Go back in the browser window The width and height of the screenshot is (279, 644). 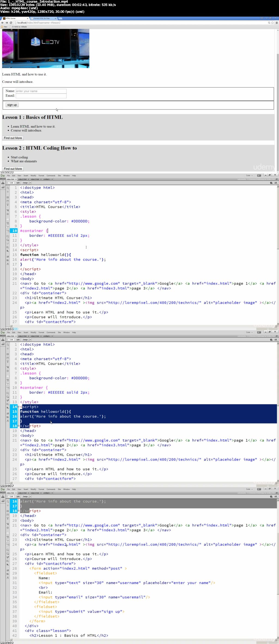[x=2, y=23]
